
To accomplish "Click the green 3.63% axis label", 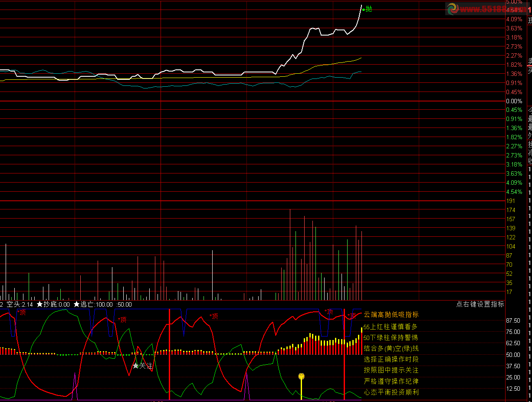I will point(514,173).
